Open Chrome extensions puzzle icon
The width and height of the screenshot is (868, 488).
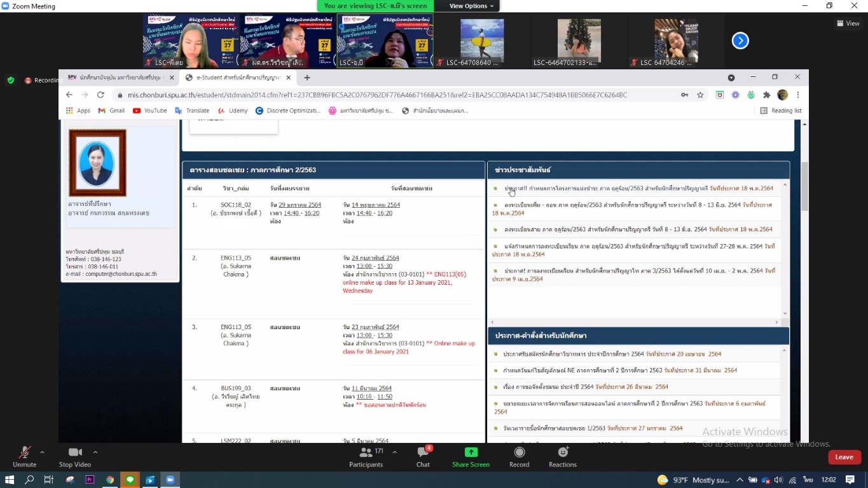(767, 95)
